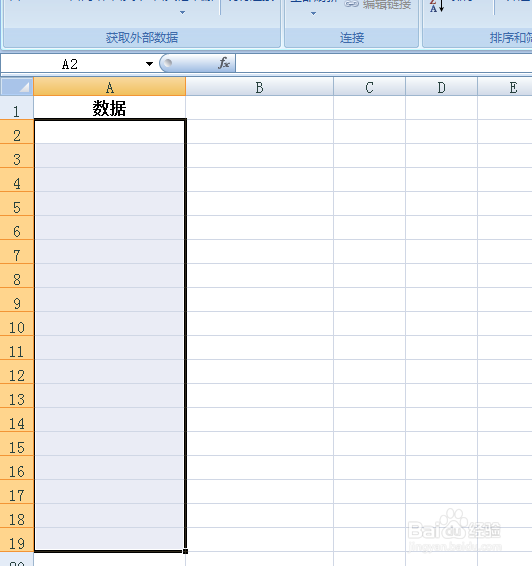Click cell D8

[x=441, y=276]
